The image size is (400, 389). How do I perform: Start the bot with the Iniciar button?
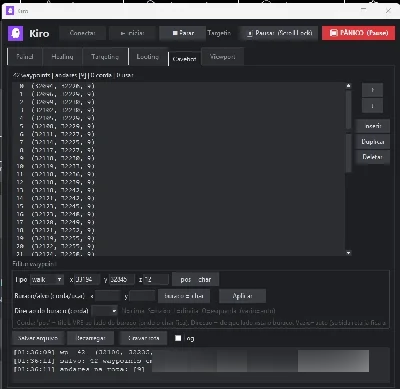click(132, 33)
